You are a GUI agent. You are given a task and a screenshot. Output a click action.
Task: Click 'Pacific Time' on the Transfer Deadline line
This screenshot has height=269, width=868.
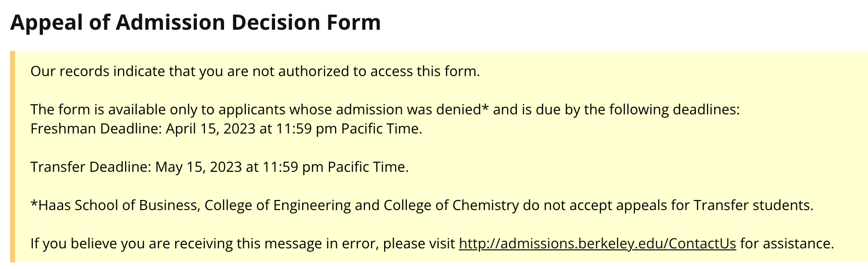click(367, 167)
